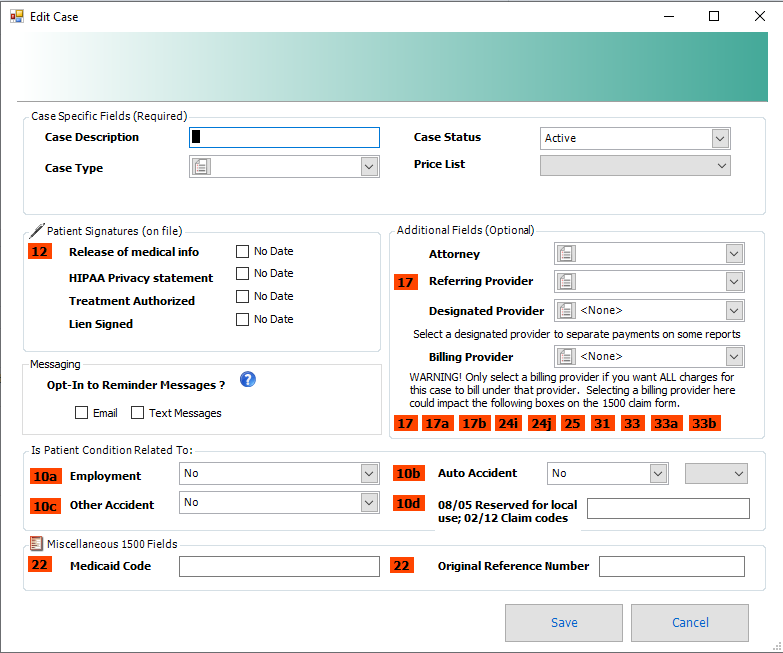Click the orange 10b box indicator beside Auto Accident

(x=409, y=473)
